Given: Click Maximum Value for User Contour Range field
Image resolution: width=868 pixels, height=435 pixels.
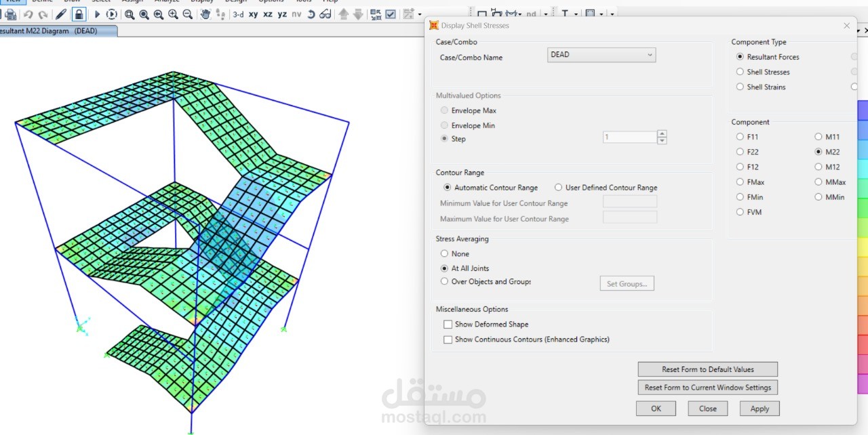Looking at the screenshot, I should point(630,217).
